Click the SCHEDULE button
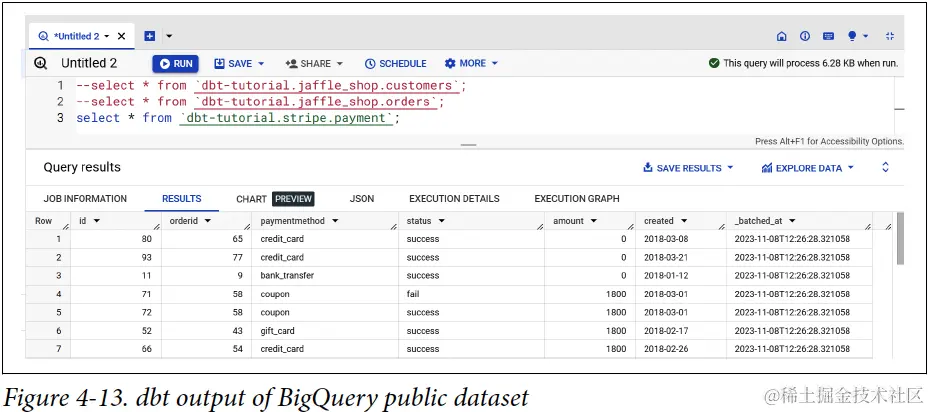Image resolution: width=930 pixels, height=412 pixels. pos(396,63)
